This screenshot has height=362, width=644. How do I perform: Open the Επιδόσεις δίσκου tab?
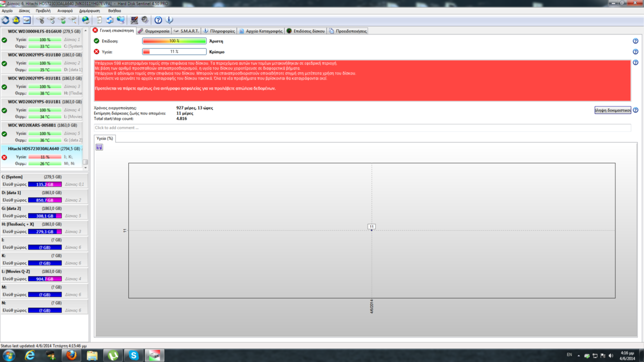point(305,31)
